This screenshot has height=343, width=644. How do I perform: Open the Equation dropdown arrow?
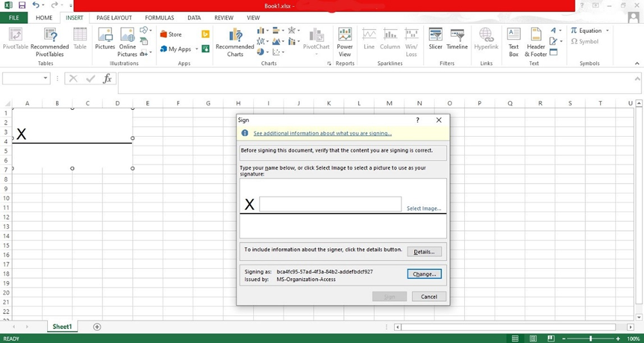(607, 30)
